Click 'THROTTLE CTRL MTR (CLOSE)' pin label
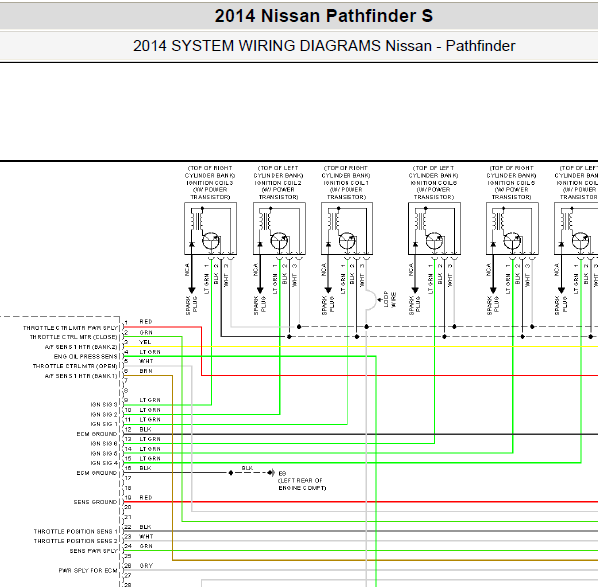Screen dimensions: 598x587 click(x=74, y=338)
